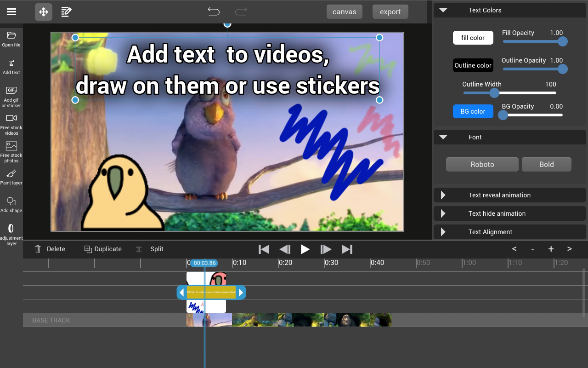The width and height of the screenshot is (588, 368).
Task: Click the text clip left trim handle
Action: click(181, 293)
